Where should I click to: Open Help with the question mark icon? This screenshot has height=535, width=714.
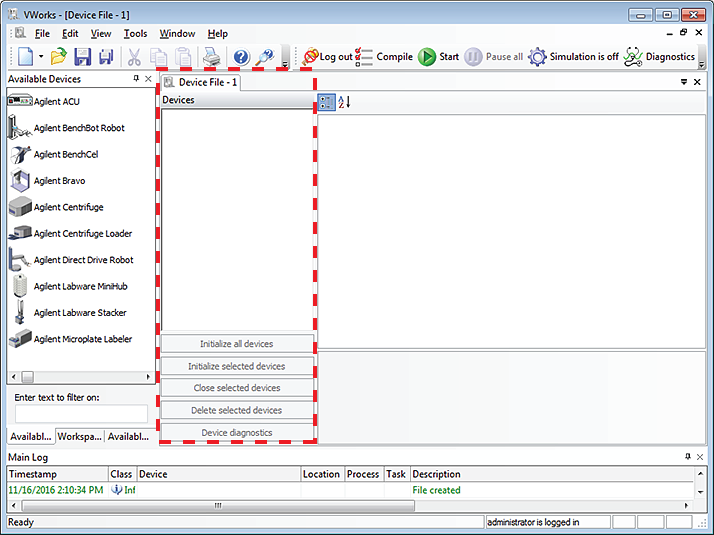coord(241,57)
